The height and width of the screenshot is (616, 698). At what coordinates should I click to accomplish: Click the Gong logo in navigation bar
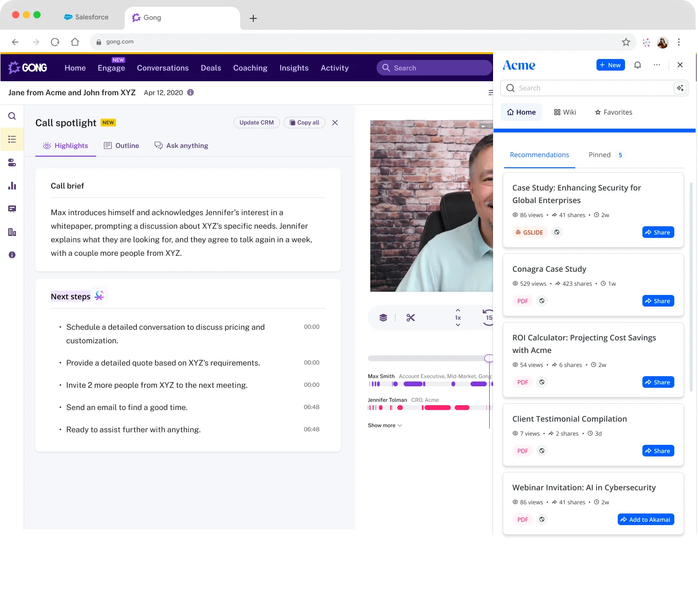(x=28, y=68)
